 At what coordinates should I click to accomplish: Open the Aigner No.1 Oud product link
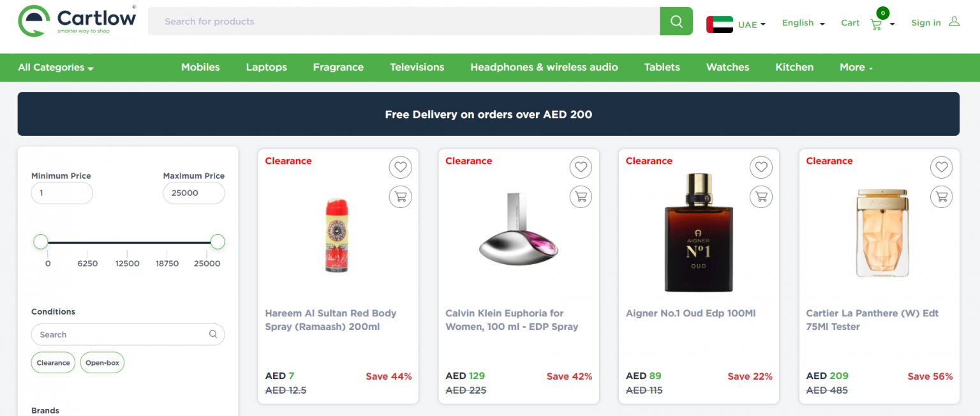click(x=690, y=313)
